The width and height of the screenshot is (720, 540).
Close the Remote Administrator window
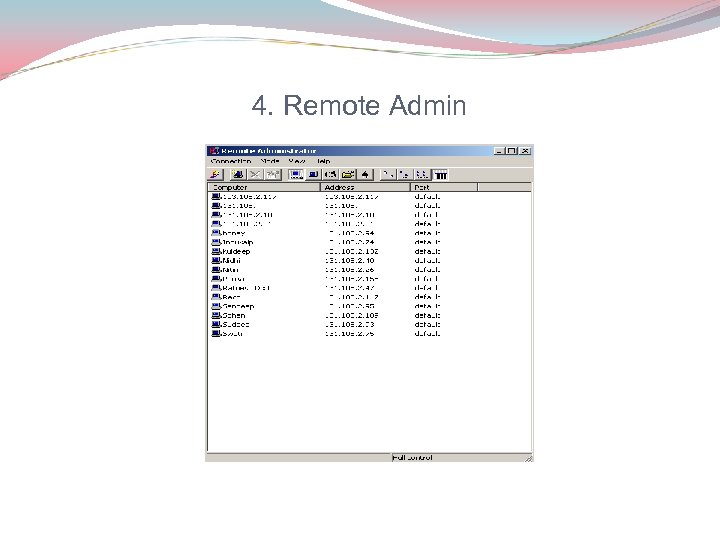(525, 151)
